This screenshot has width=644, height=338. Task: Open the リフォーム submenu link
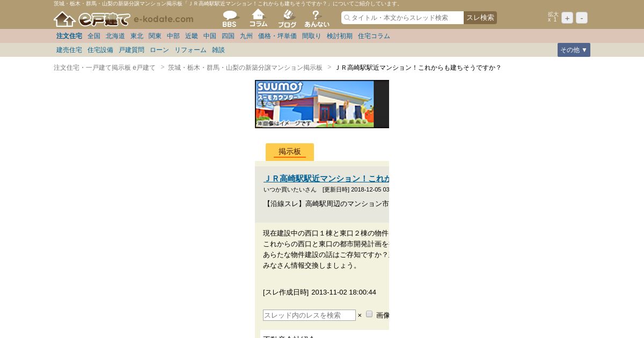191,50
